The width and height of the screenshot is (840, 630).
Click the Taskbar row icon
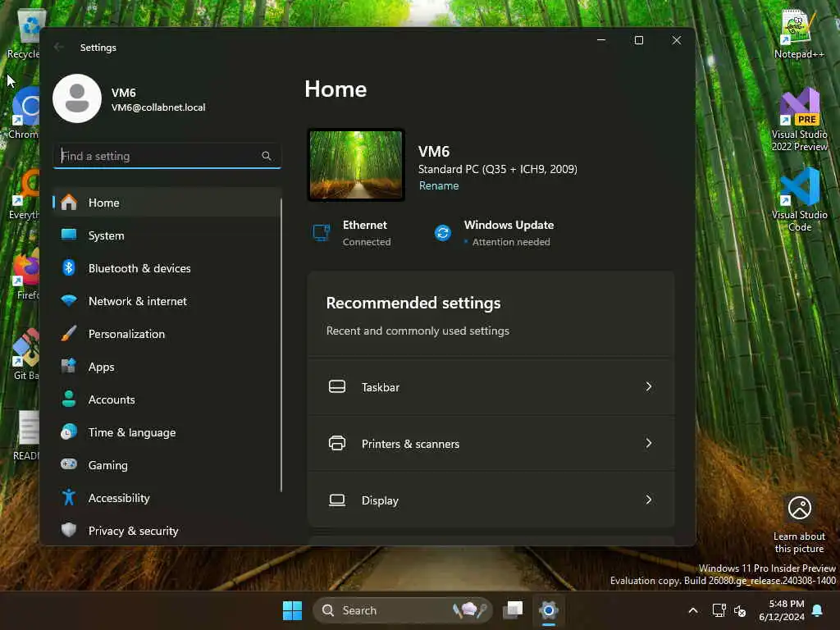337,386
